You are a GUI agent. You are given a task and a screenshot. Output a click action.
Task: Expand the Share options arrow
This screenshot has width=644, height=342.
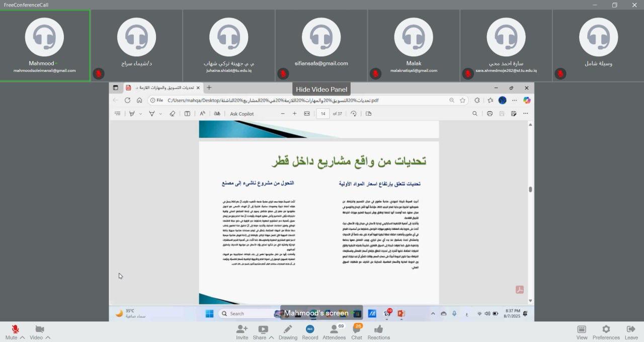(x=271, y=337)
